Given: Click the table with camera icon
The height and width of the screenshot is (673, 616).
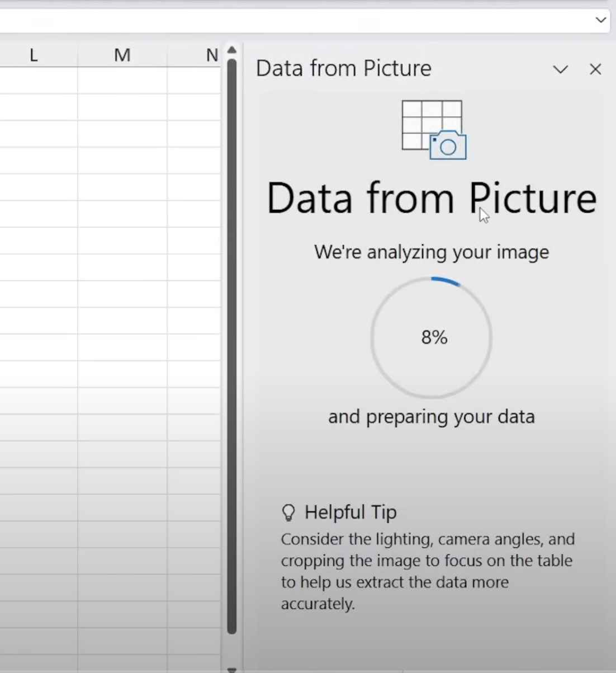Looking at the screenshot, I should (434, 130).
